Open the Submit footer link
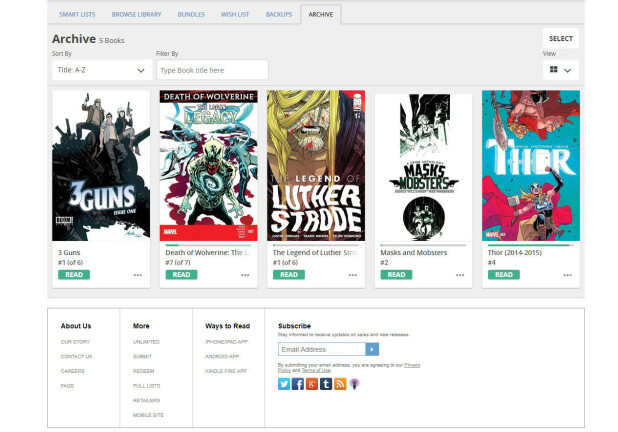Viewport: 618px width, 432px height. tap(142, 356)
